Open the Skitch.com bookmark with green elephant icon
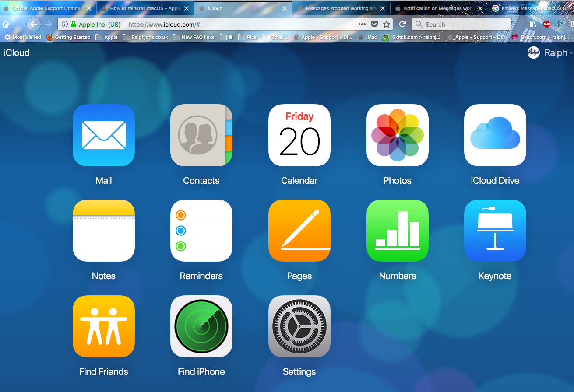Screen dimensions: 574x392 (x=412, y=37)
